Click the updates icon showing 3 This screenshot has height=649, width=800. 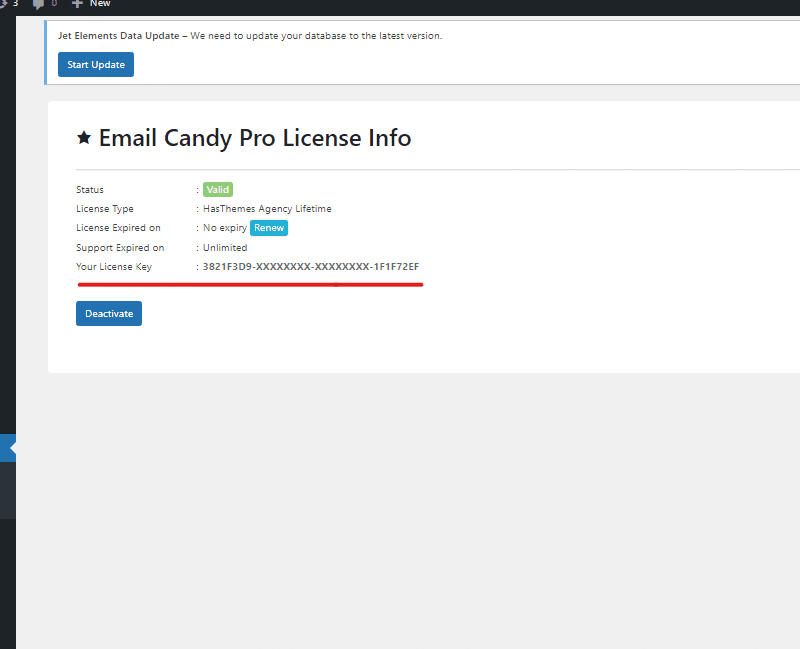tap(9, 4)
